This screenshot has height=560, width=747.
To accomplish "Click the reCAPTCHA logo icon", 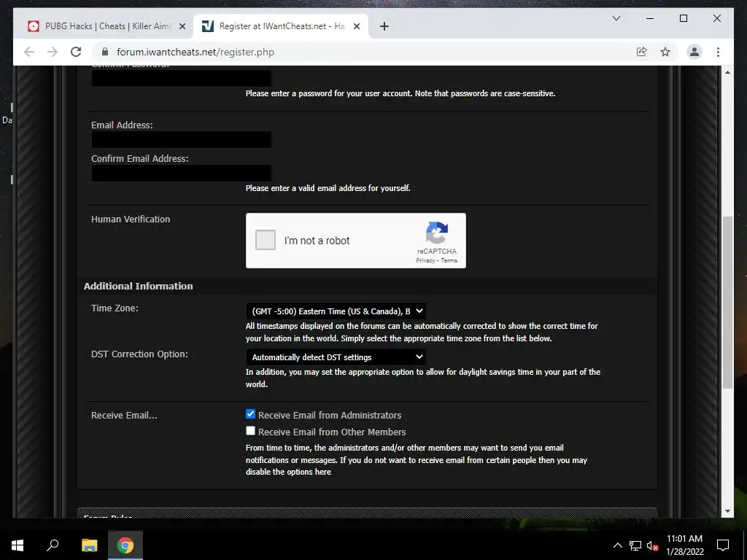I will coord(437,233).
